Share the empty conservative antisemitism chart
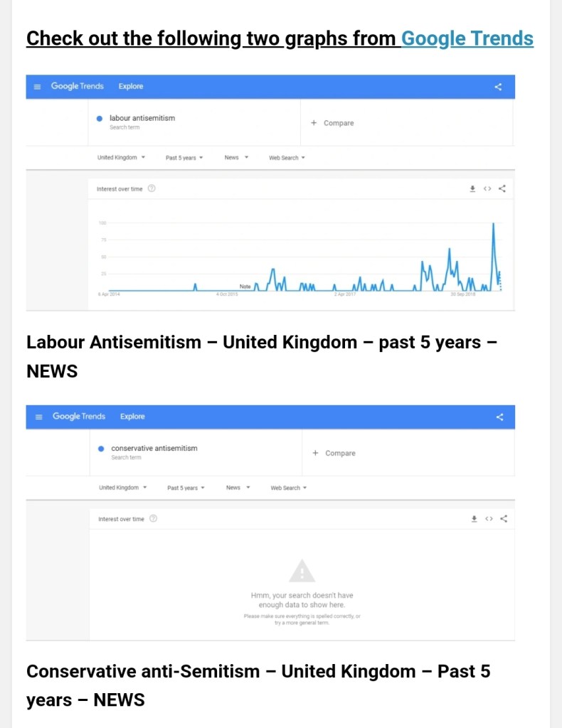Image resolution: width=562 pixels, height=728 pixels. tap(504, 519)
